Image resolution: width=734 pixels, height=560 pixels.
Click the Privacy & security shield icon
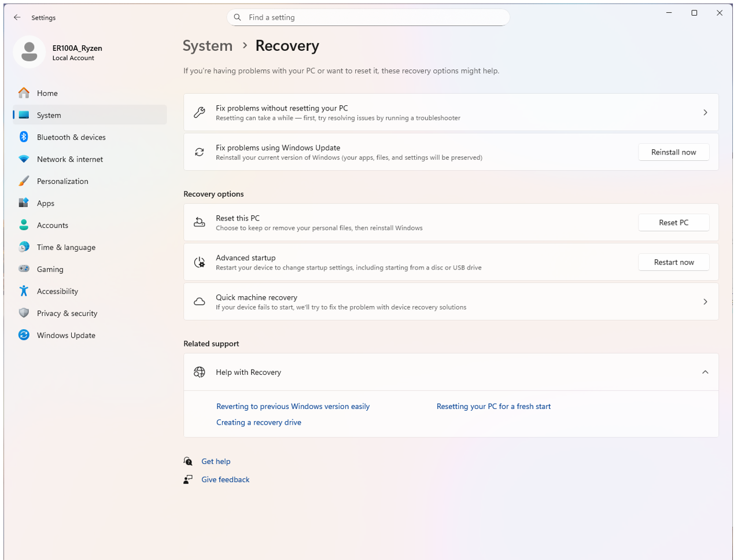point(24,313)
